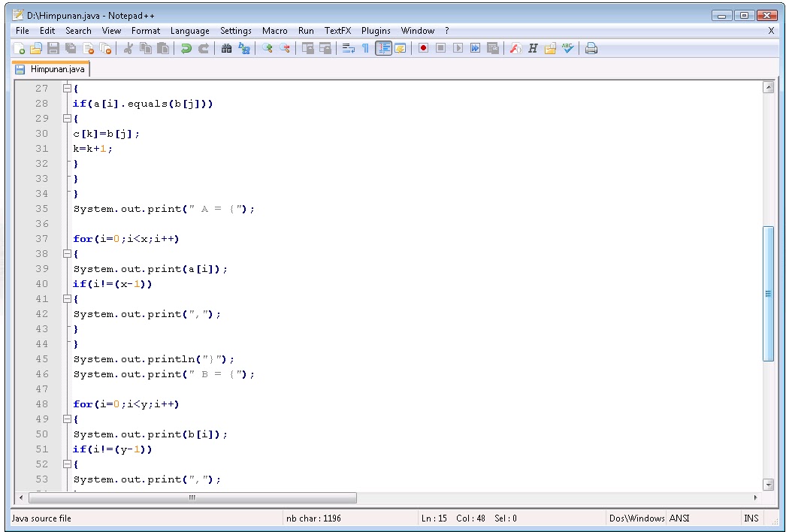Collapse the fold block at line 27

click(x=67, y=88)
